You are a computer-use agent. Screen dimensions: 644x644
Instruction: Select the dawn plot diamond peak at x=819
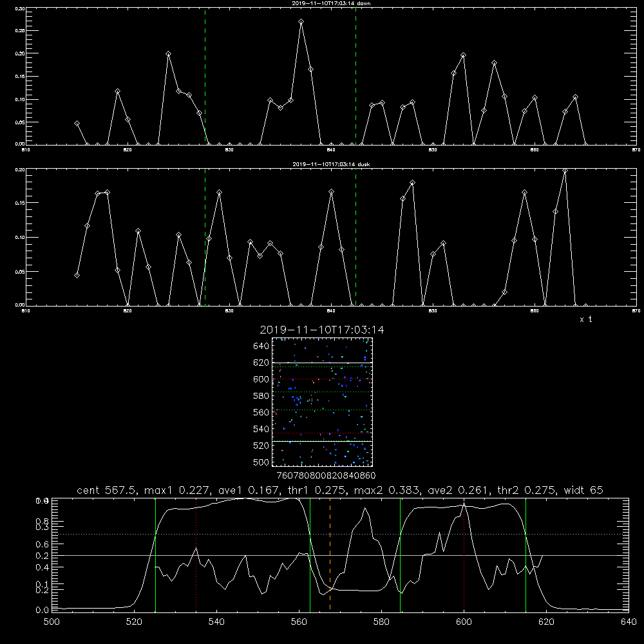(x=117, y=91)
